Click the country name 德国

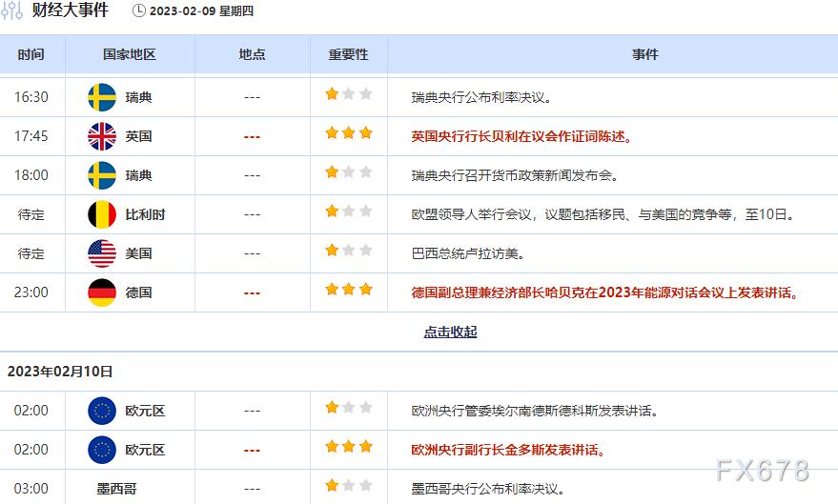138,292
